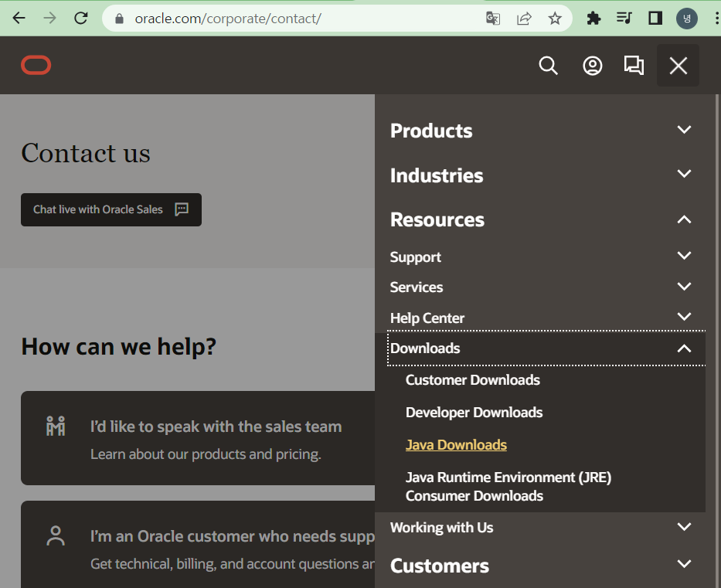Open Products menu section
Image resolution: width=721 pixels, height=588 pixels.
tap(431, 131)
